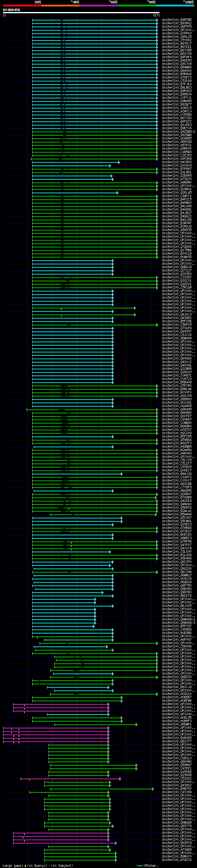This screenshot has width=197, height=868.
Task: Click label UniRef100_B8NLA6
Action: tap(177, 389)
